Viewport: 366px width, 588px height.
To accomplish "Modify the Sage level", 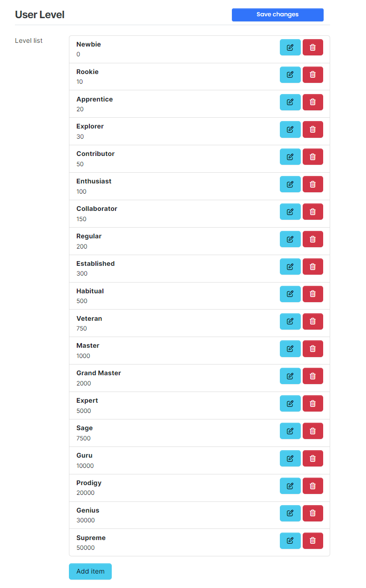I will tap(290, 431).
